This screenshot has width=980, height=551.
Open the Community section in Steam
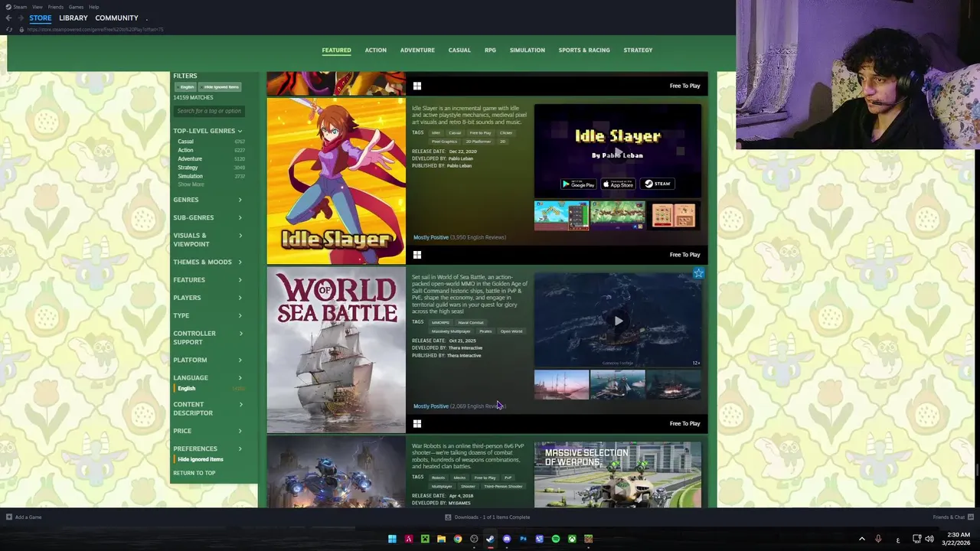116,18
